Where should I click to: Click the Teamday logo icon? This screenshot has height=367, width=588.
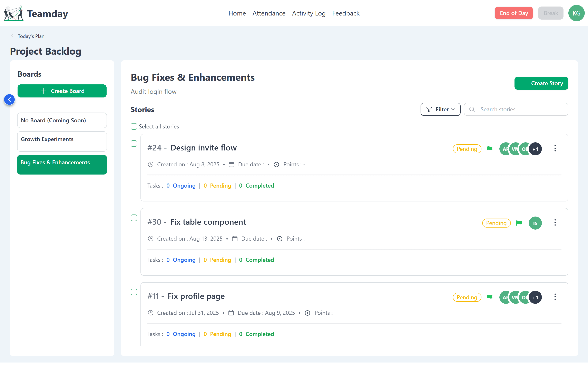[13, 13]
